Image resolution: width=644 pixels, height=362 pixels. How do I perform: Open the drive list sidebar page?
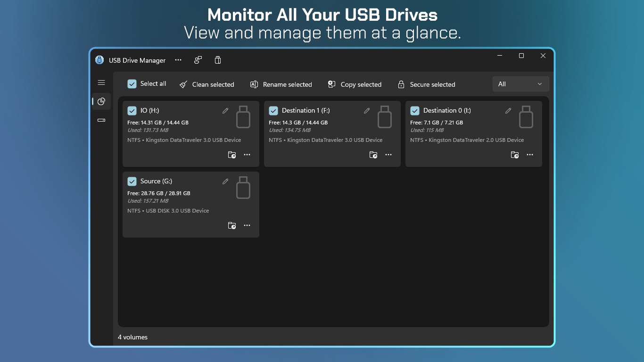pyautogui.click(x=101, y=120)
